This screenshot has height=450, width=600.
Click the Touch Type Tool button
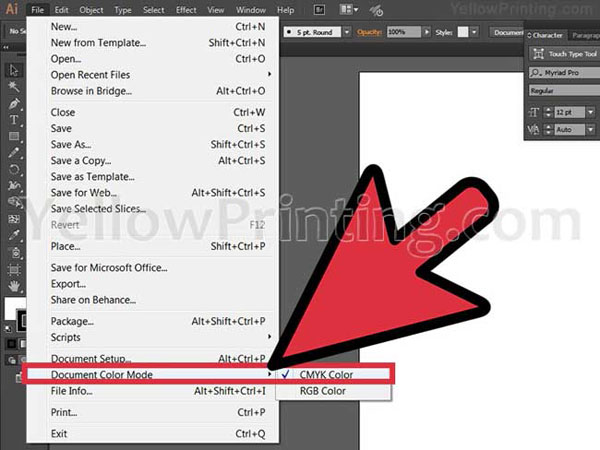point(565,54)
